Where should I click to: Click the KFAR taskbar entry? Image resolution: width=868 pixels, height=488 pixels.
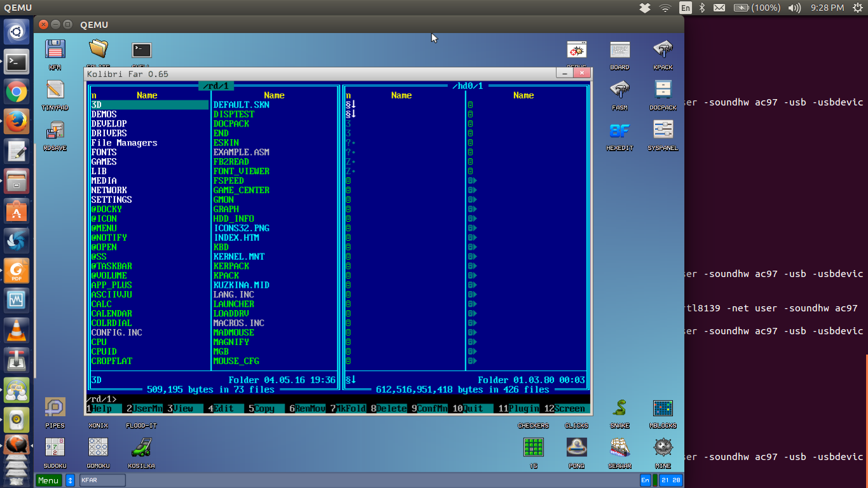[102, 480]
